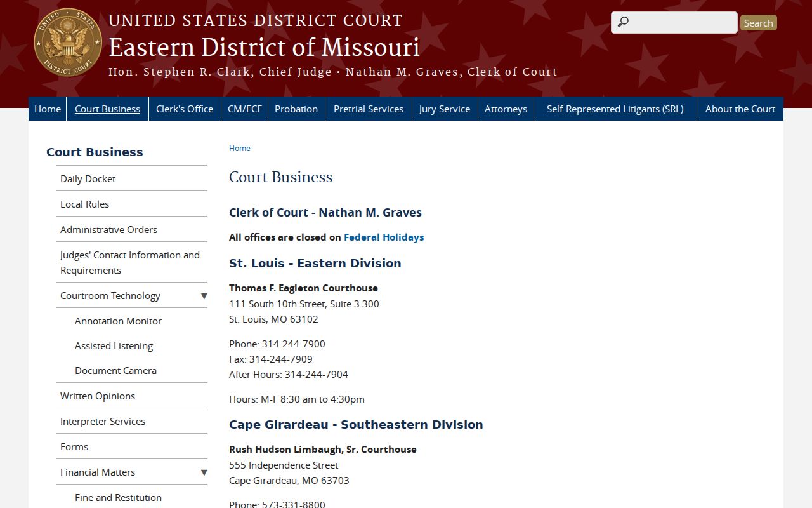Click the United States District Court seal logo
Screen dimensions: 812x508
pyautogui.click(x=68, y=43)
